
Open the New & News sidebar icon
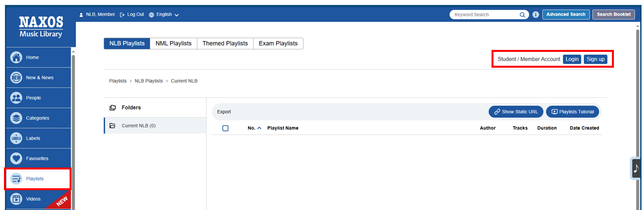pos(16,78)
